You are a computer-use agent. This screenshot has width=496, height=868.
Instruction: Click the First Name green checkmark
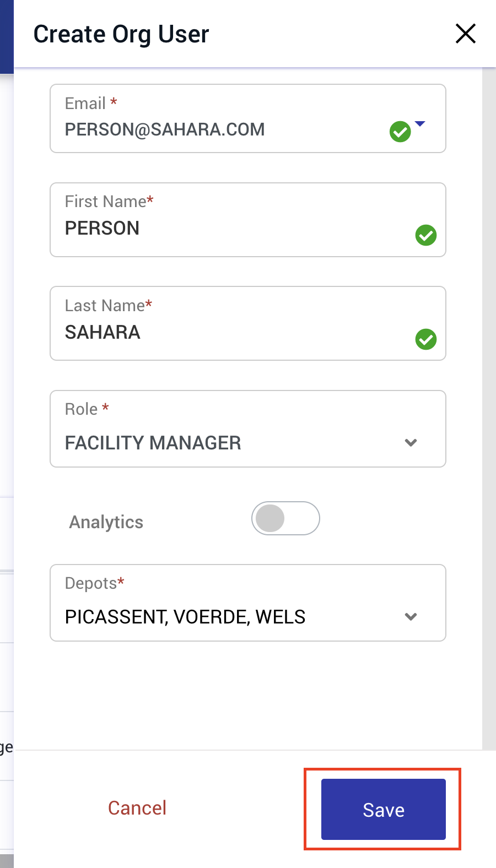[425, 235]
